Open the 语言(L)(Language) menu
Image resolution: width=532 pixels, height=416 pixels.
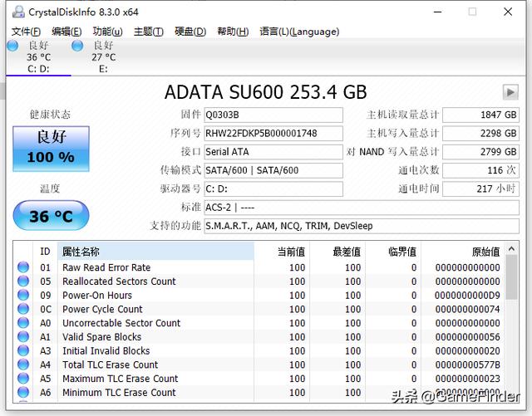pos(299,32)
